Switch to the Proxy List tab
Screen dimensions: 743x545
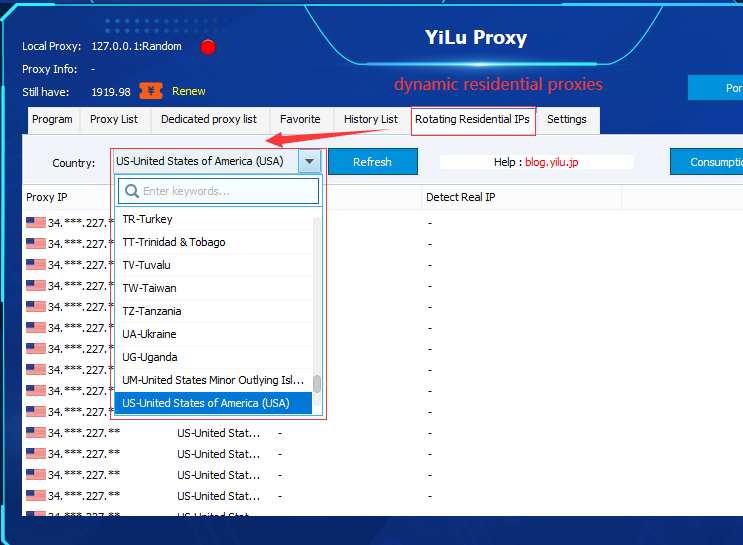[114, 120]
